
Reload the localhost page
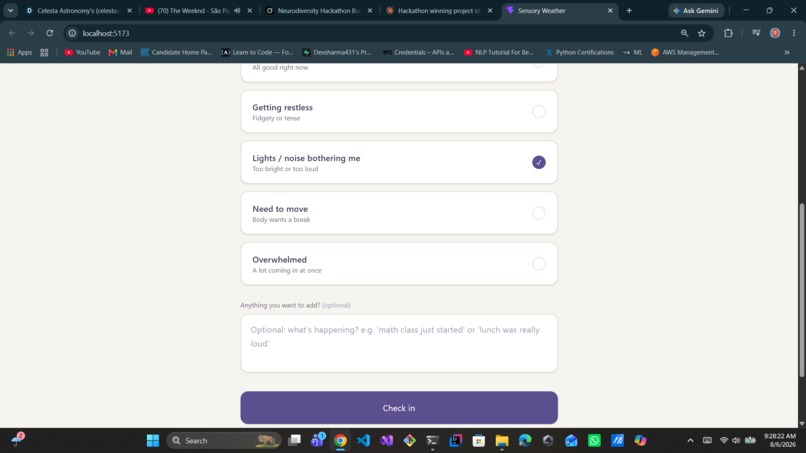49,33
